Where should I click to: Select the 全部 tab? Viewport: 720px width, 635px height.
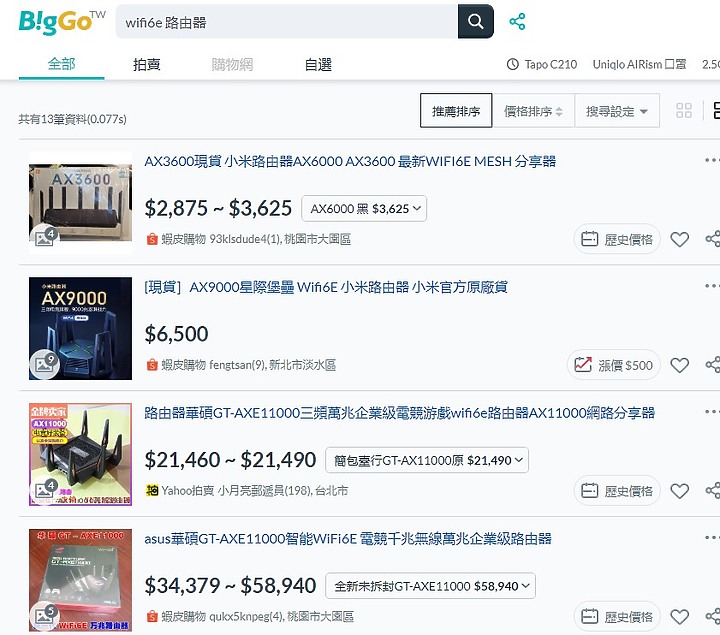click(62, 64)
